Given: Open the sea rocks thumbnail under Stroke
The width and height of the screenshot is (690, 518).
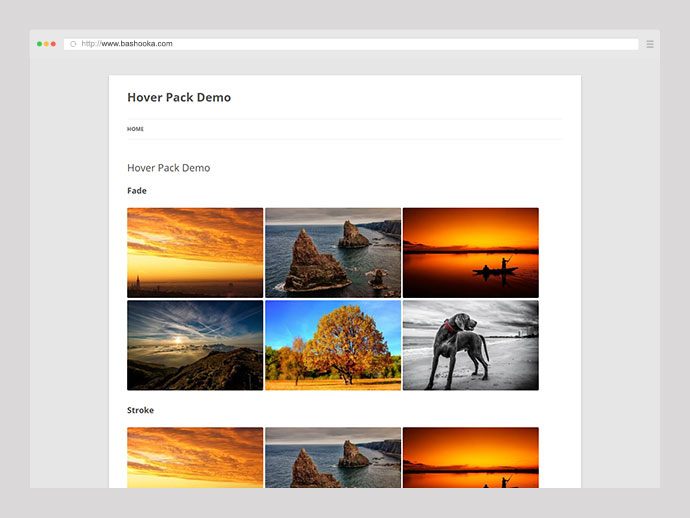Looking at the screenshot, I should tap(333, 457).
